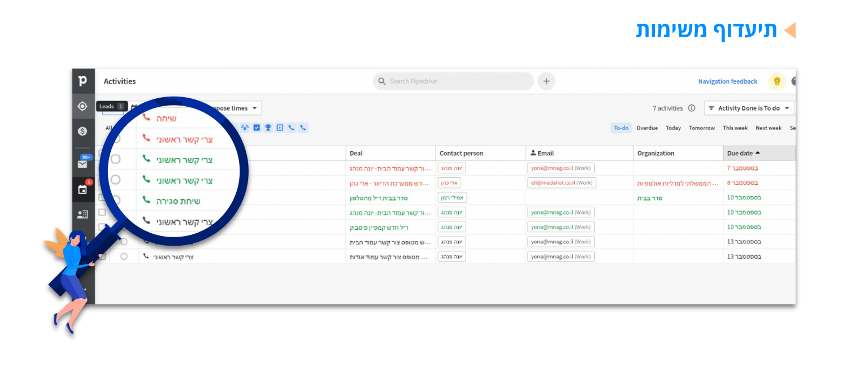The image size is (868, 371).
Task: Filter by the broadcast antenna activity icon
Action: click(245, 128)
